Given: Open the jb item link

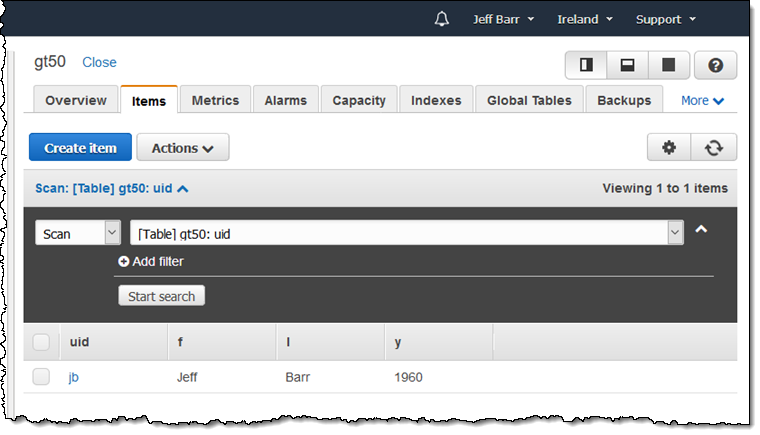Looking at the screenshot, I should 74,377.
